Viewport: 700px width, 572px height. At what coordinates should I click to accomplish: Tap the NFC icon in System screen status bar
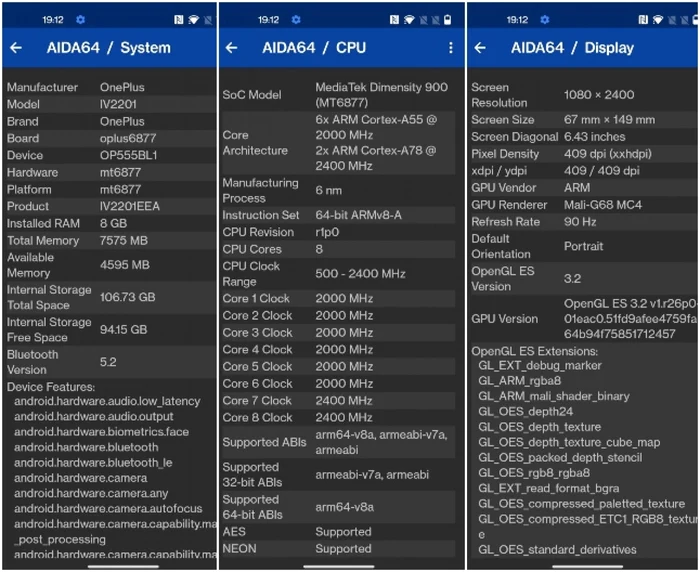pyautogui.click(x=179, y=20)
